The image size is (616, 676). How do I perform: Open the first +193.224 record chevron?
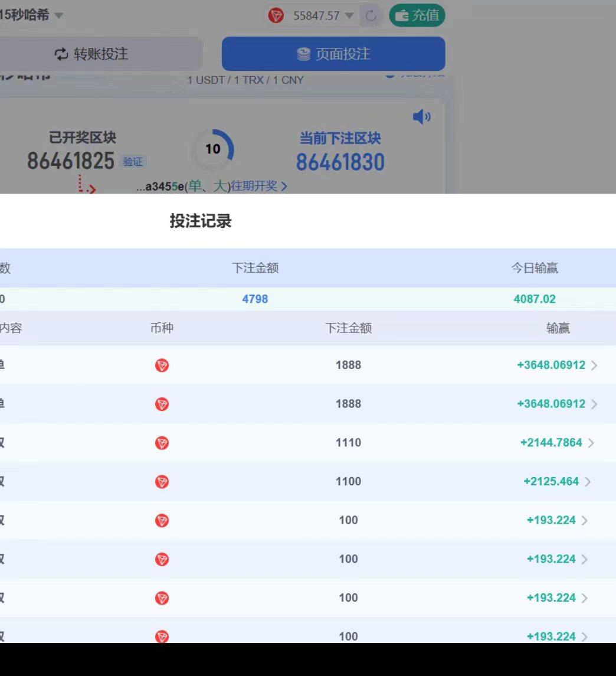tap(585, 520)
